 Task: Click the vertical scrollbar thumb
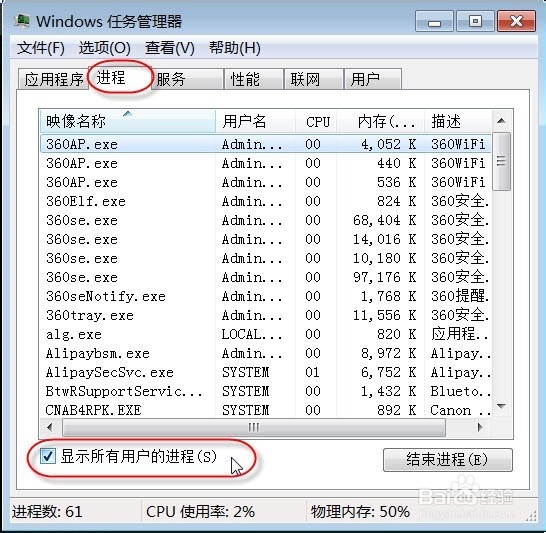coord(501,161)
